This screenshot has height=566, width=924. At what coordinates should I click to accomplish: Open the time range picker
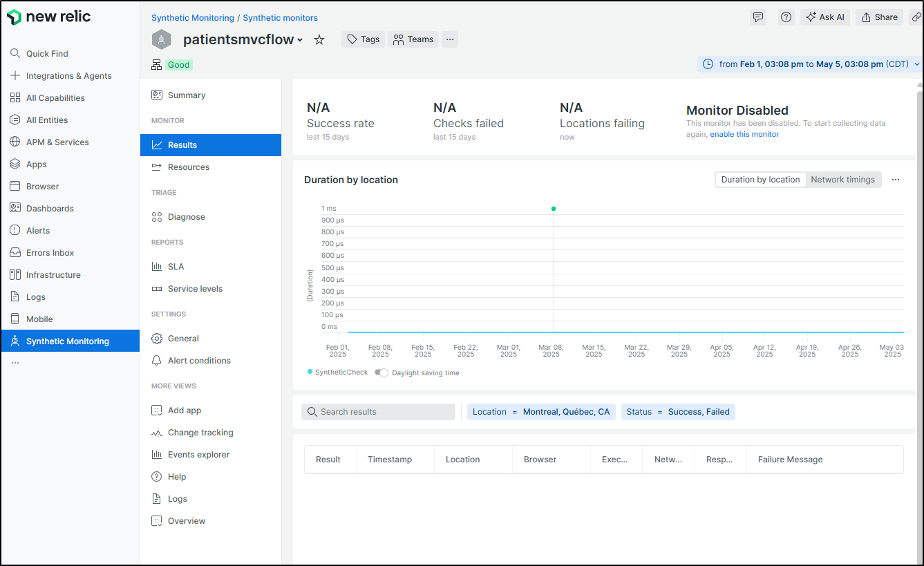click(x=810, y=64)
